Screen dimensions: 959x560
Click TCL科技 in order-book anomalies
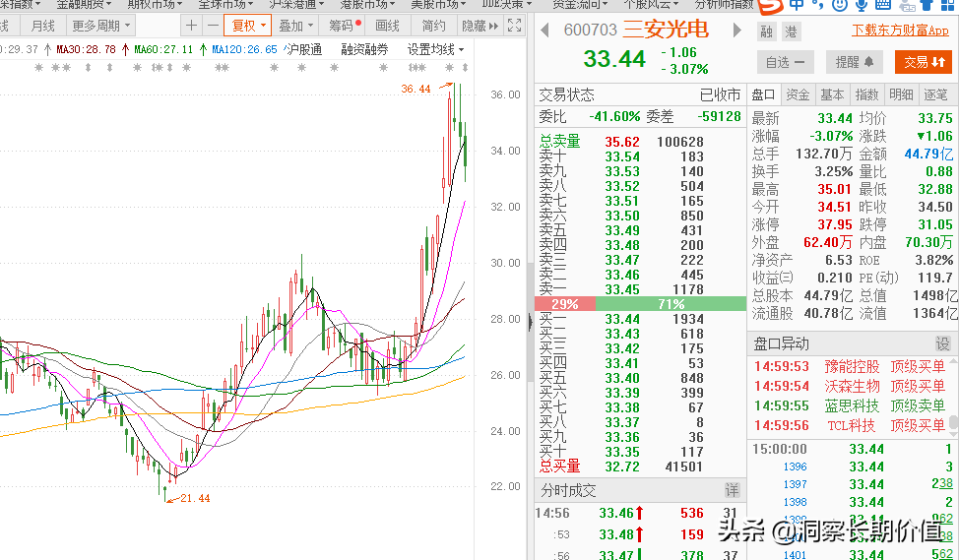pos(852,425)
